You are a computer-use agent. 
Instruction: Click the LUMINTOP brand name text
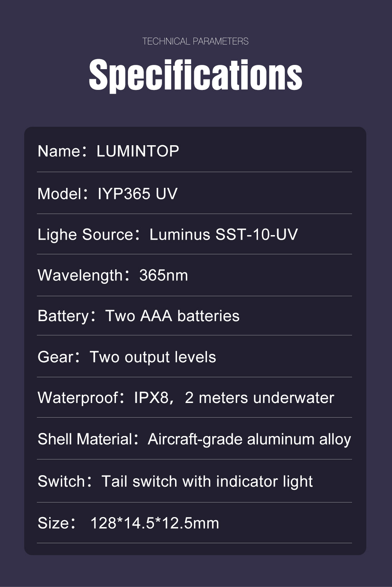click(x=138, y=151)
